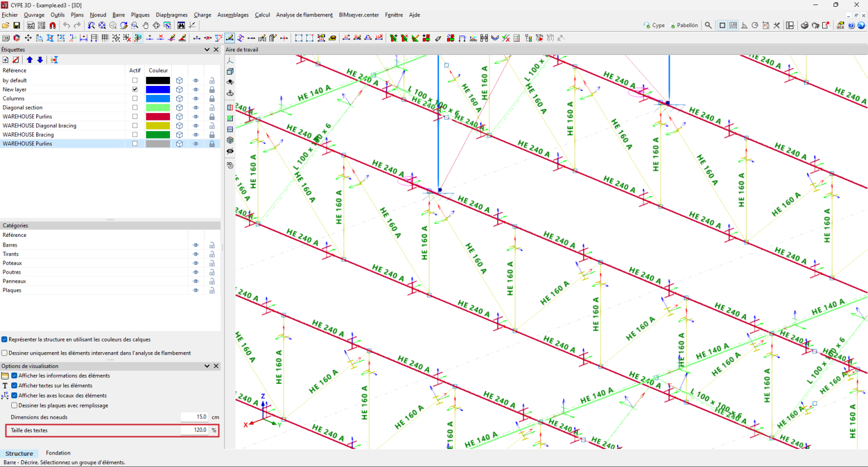The height and width of the screenshot is (467, 868).
Task: Open the magnifier search icon beside Pabellón
Action: pos(708,25)
